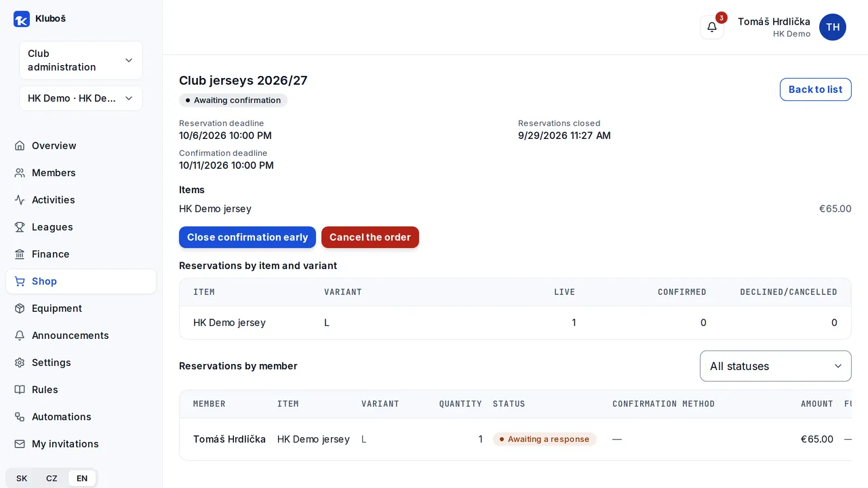Click the DECLINED/CANCELLED column header
This screenshot has width=868, height=488.
(789, 292)
